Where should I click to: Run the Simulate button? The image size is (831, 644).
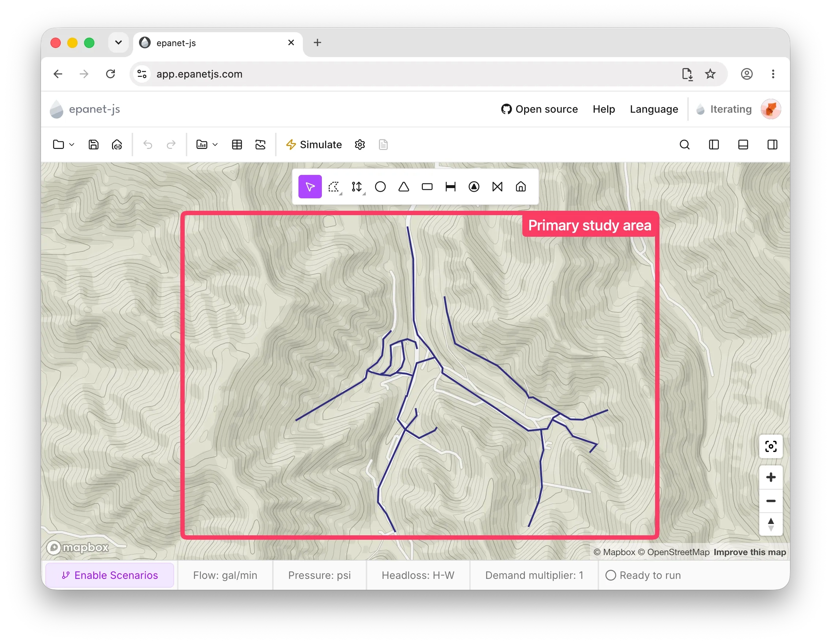coord(314,145)
